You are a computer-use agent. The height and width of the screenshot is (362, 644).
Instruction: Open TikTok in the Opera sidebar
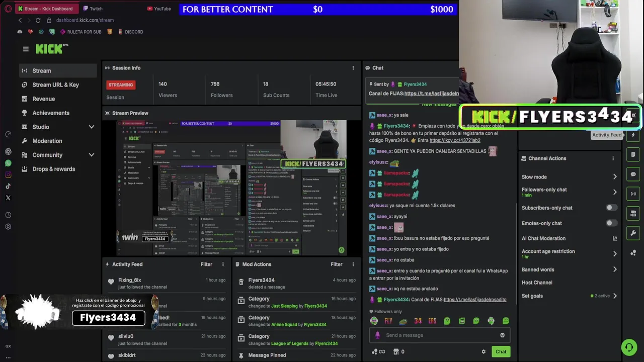click(x=8, y=186)
